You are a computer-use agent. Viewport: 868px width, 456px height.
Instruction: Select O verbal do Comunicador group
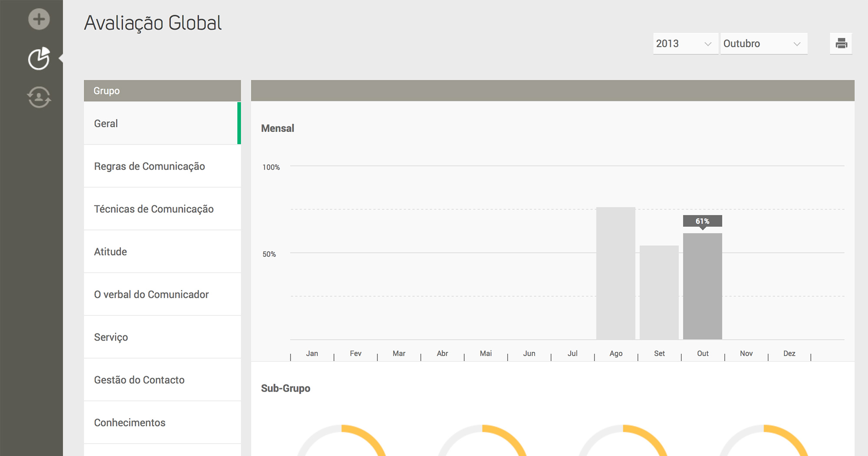(x=162, y=294)
